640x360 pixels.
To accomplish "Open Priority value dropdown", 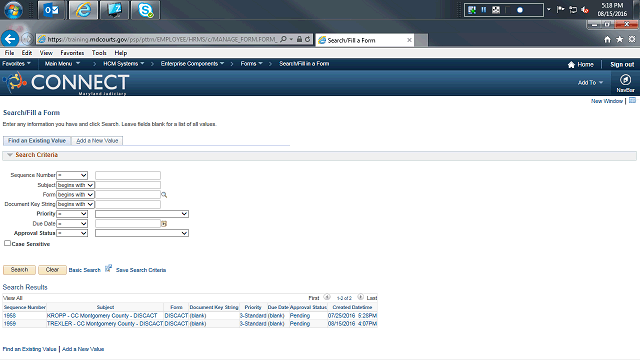I will (x=142, y=214).
